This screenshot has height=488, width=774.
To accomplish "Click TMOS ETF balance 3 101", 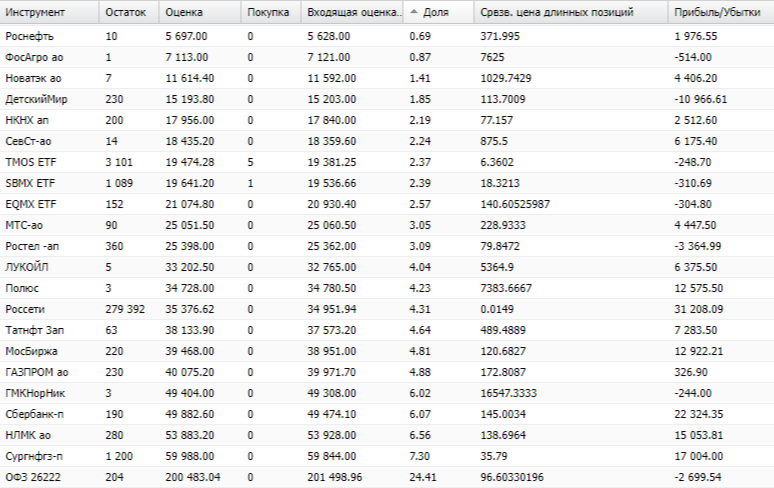I will pyautogui.click(x=119, y=162).
